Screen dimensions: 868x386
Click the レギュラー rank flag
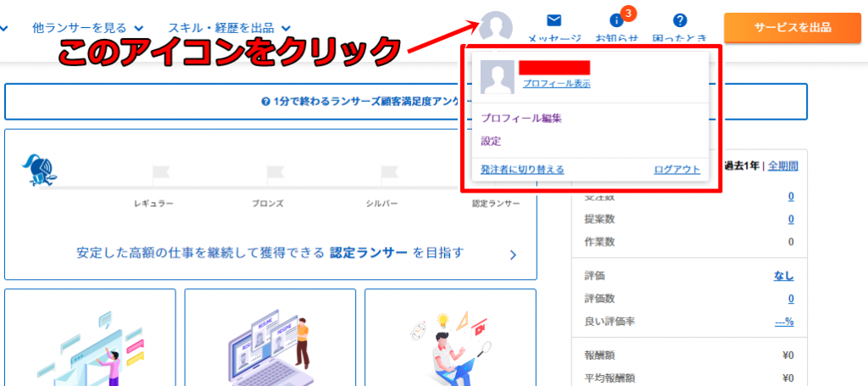click(x=160, y=174)
